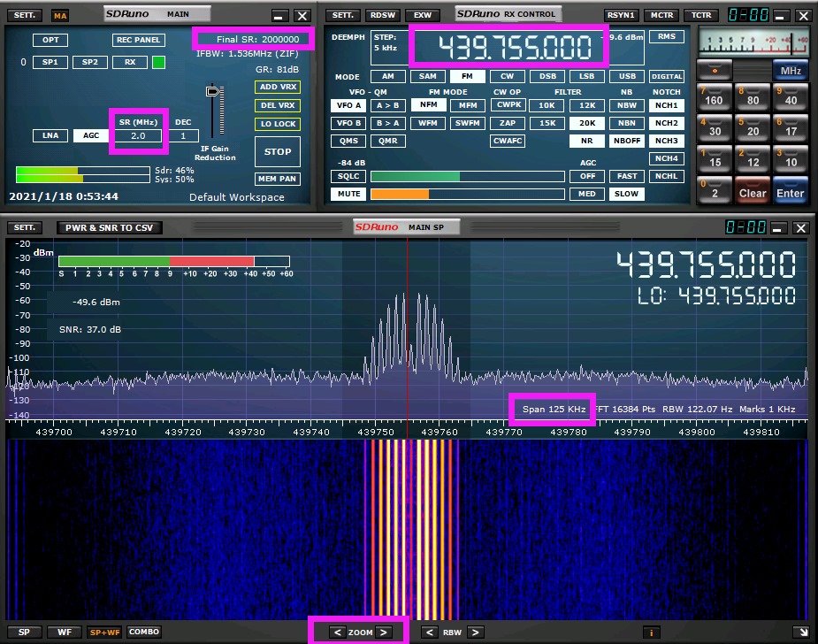Open the EXW extra window icon
The image size is (818, 644).
pos(423,15)
